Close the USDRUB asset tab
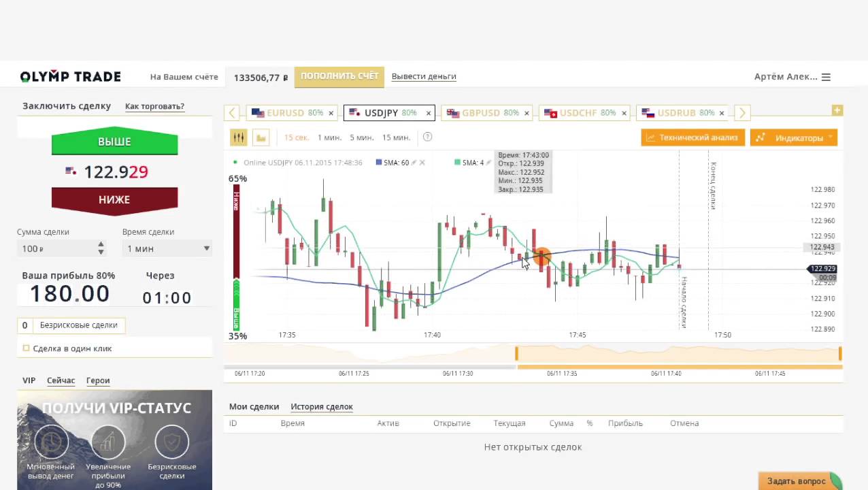The image size is (868, 490). pos(722,113)
